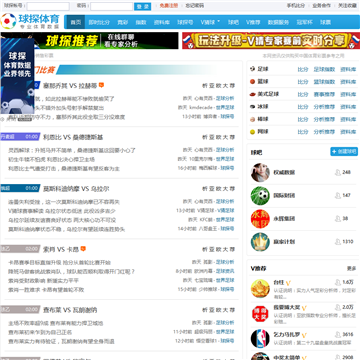Select the 球吧 navigation tab
Image resolution: width=360 pixels, height=360 pixels.
pos(233,22)
